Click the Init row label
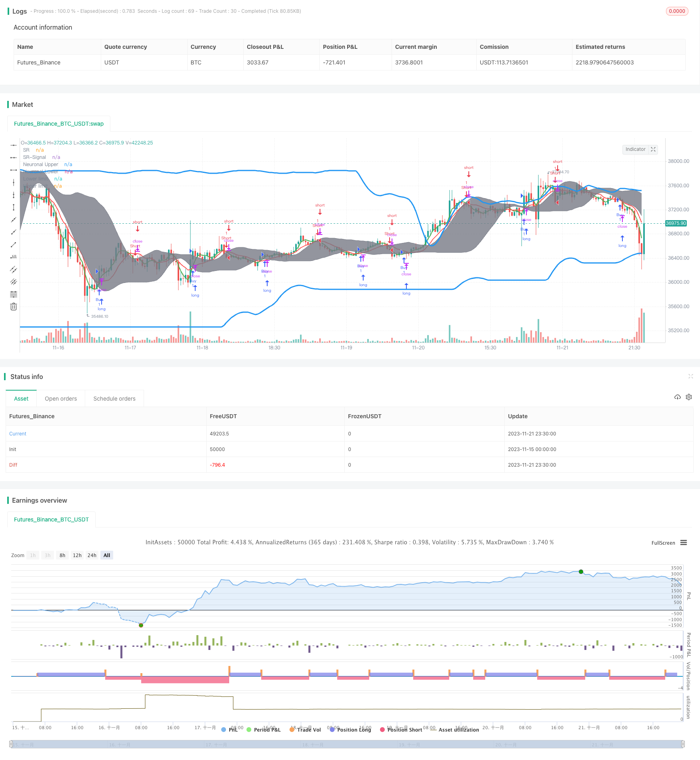This screenshot has width=700, height=760. (13, 449)
